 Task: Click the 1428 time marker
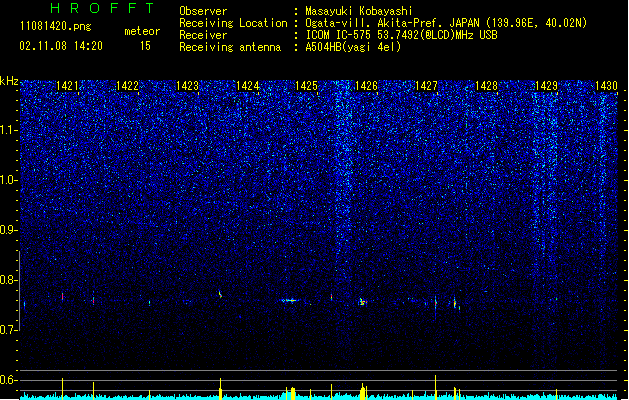click(487, 86)
